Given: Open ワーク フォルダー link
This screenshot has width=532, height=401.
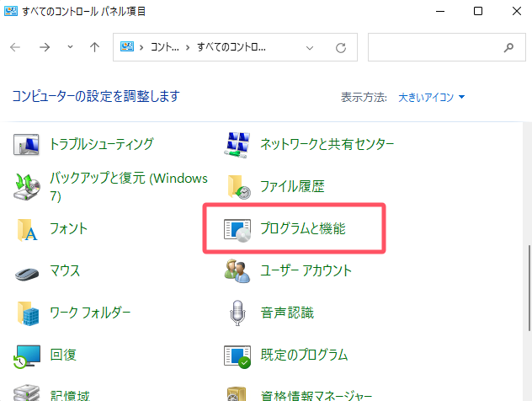Looking at the screenshot, I should (90, 313).
